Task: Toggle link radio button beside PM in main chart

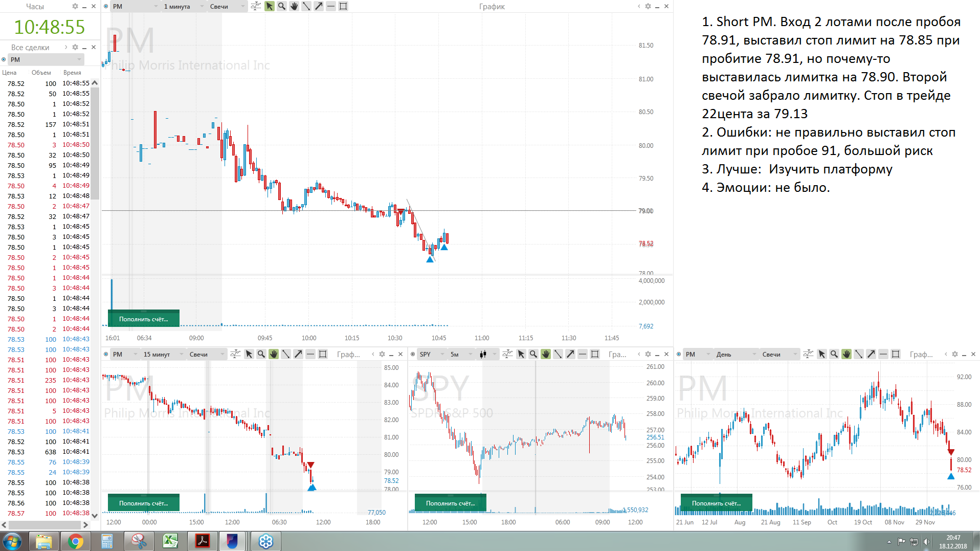Action: [106, 6]
